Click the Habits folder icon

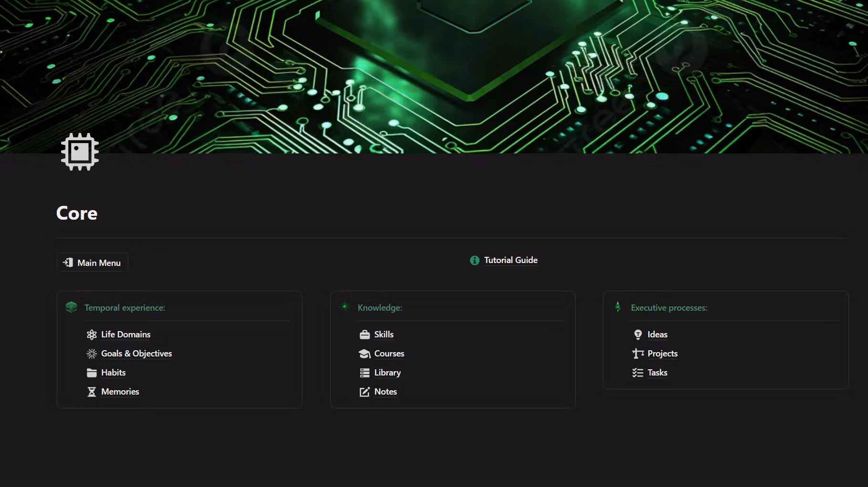coord(92,373)
